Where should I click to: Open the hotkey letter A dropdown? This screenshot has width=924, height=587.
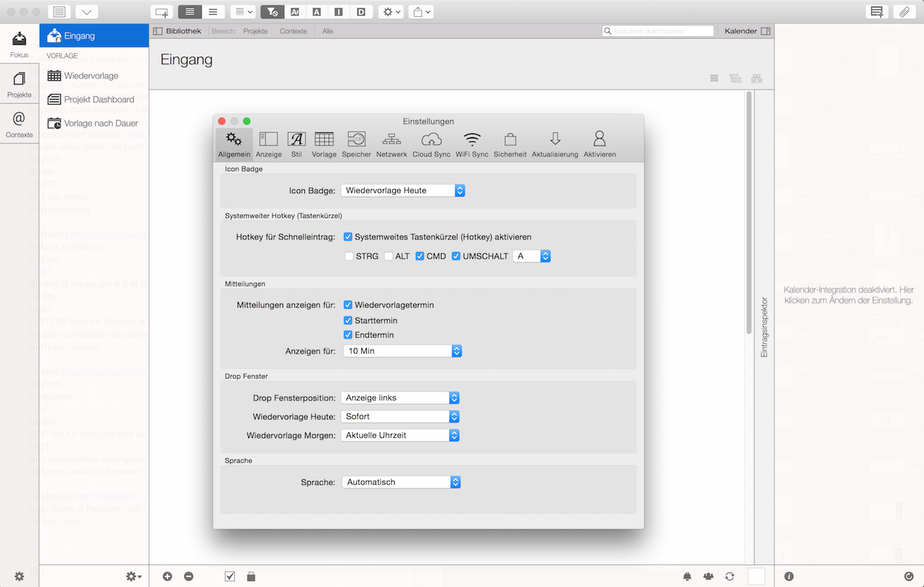531,256
